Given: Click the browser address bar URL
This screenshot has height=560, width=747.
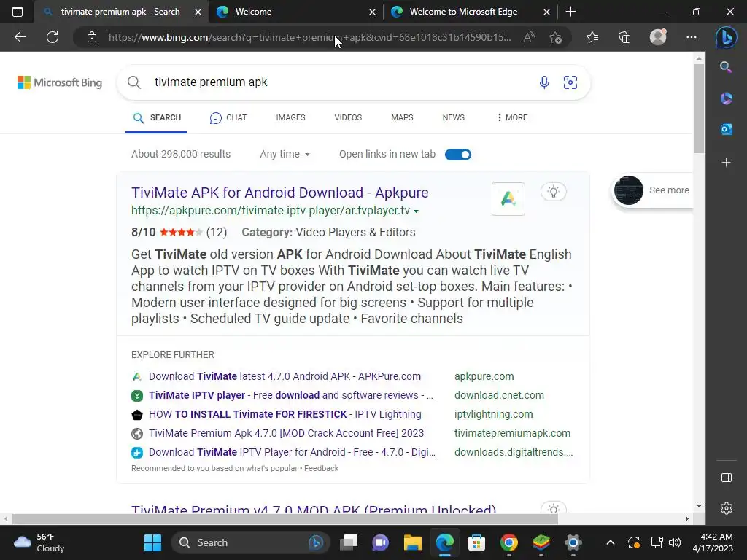Looking at the screenshot, I should click(309, 37).
